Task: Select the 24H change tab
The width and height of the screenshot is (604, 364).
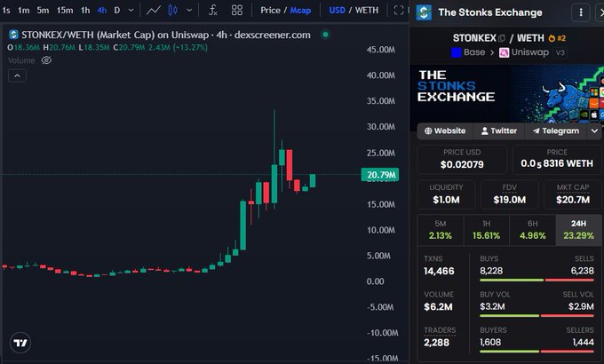Action: 578,230
